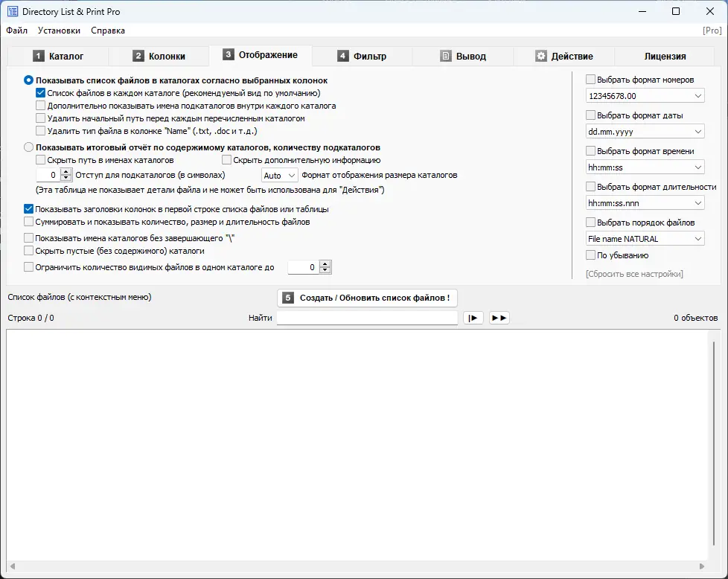The image size is (728, 579).
Task: Enable 'Суммировать и показывать количество' checkbox
Action: pyautogui.click(x=28, y=222)
